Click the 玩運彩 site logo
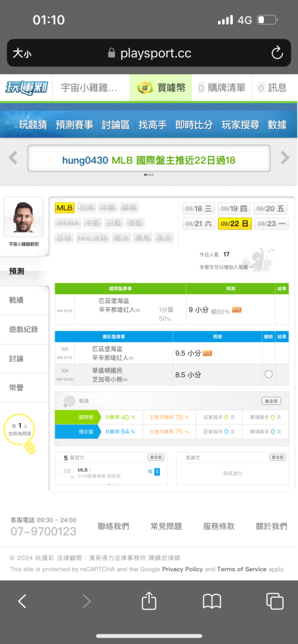This screenshot has width=298, height=644. coord(26,88)
